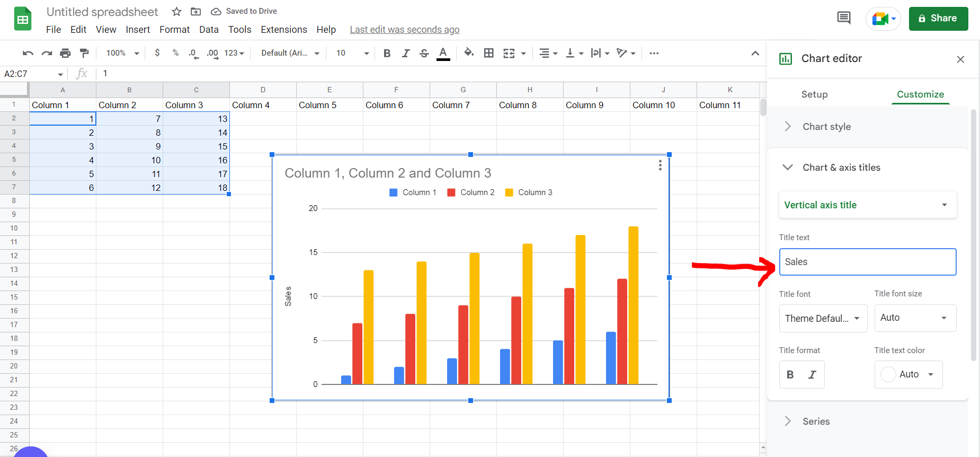Open the Vertical axis title dropdown
Viewport: 980px width, 457px height.
[x=868, y=205]
